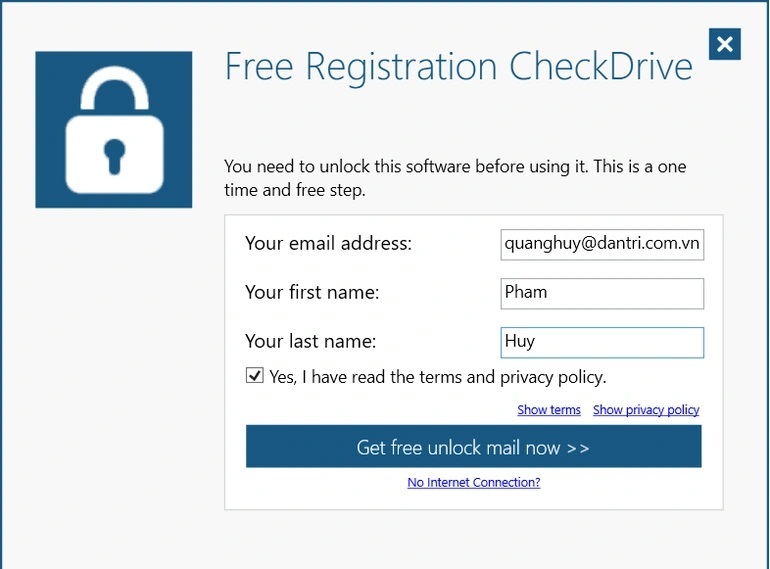The height and width of the screenshot is (569, 770).
Task: Click the "Your email address:" label
Action: click(328, 243)
